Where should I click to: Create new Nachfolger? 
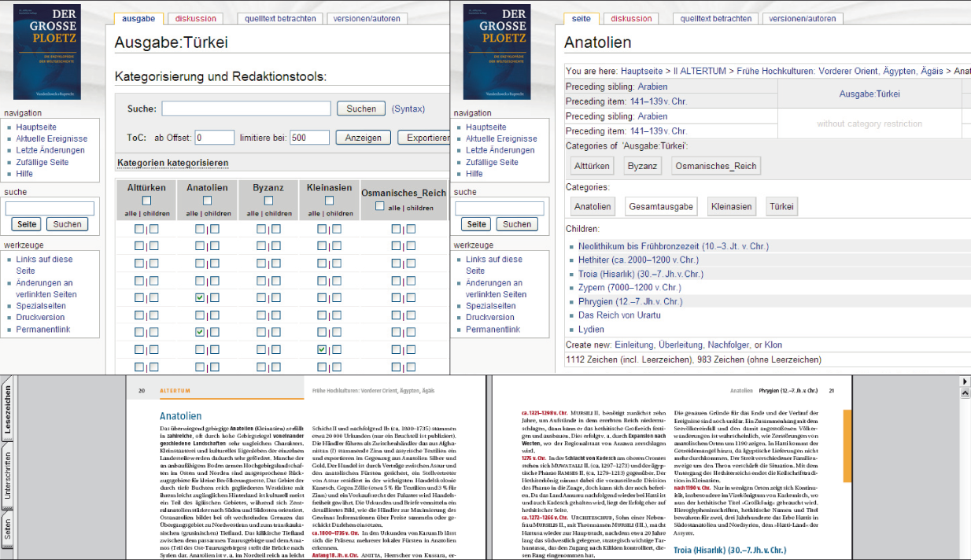[729, 345]
